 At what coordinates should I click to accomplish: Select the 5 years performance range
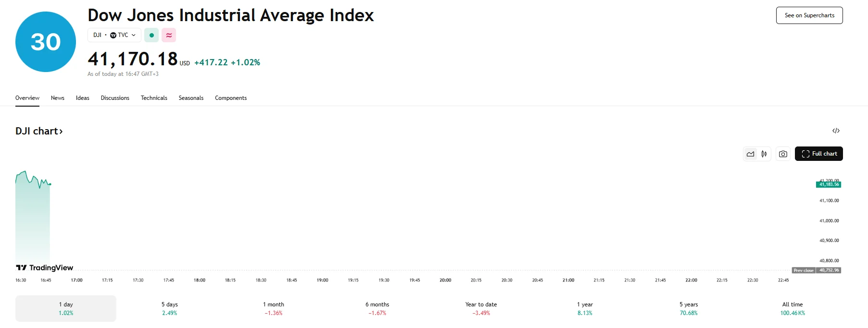pyautogui.click(x=689, y=308)
